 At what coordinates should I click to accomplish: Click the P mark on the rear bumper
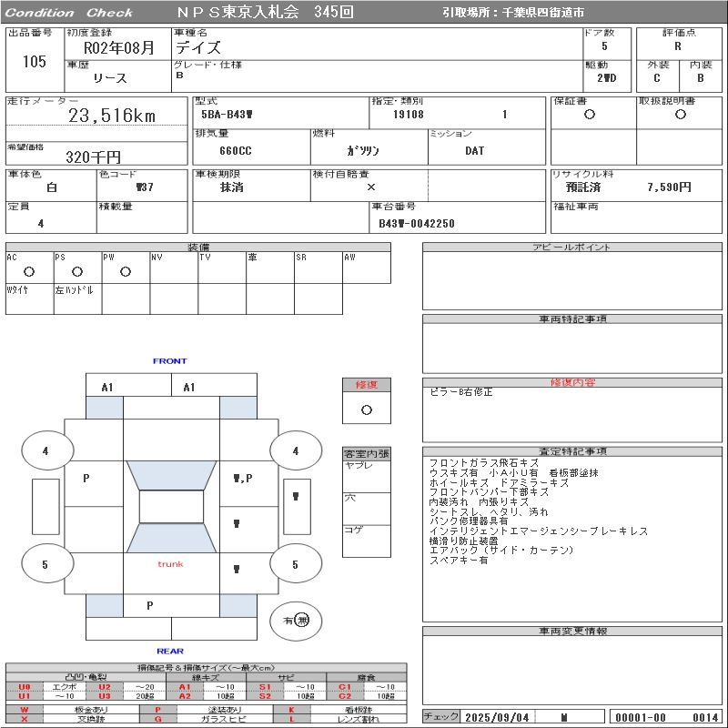(149, 605)
